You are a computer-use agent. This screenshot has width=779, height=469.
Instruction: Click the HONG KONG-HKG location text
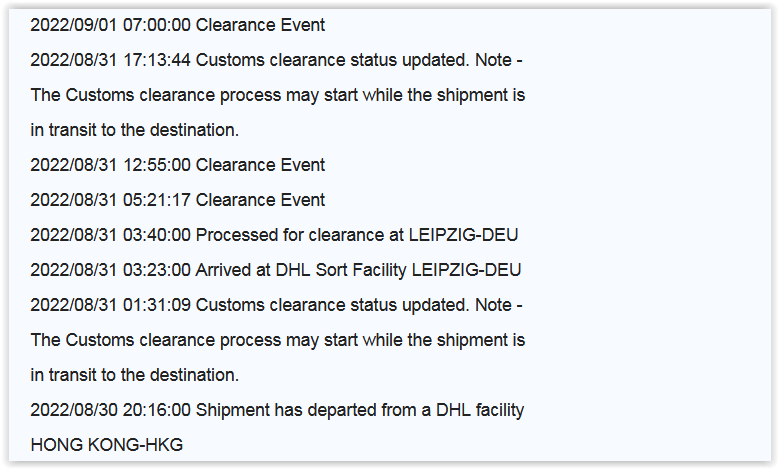pyautogui.click(x=107, y=445)
